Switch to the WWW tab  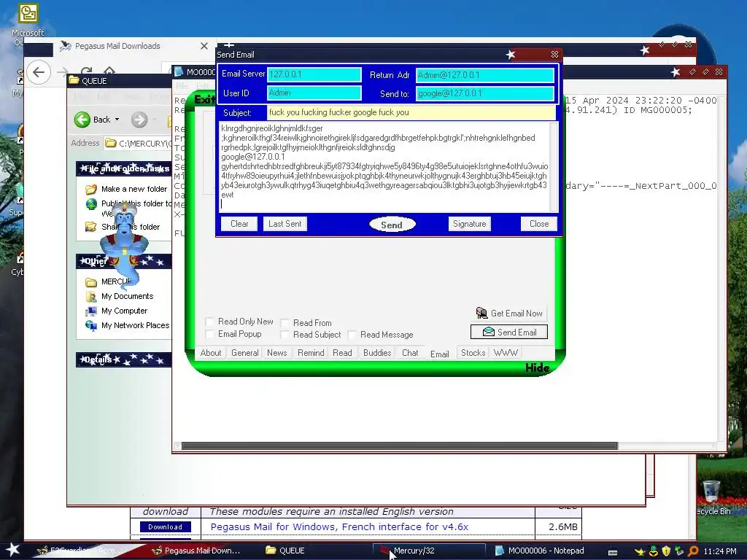[x=506, y=353]
